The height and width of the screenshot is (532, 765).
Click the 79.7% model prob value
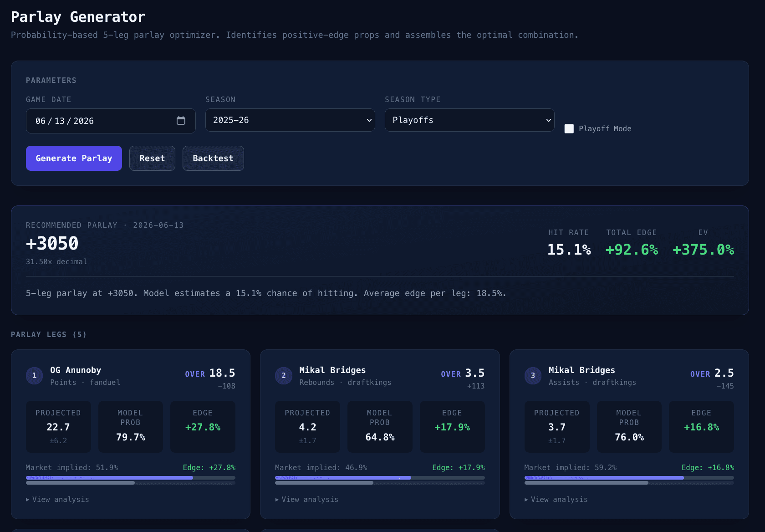click(131, 437)
